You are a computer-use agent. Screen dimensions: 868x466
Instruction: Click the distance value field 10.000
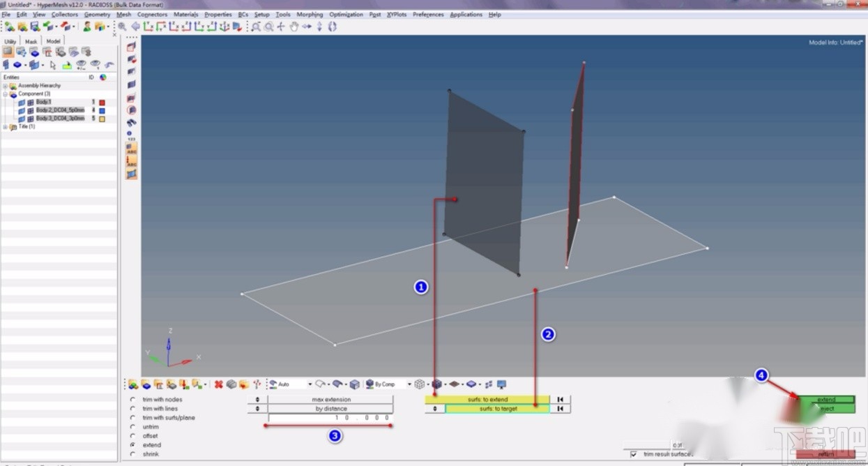click(330, 418)
